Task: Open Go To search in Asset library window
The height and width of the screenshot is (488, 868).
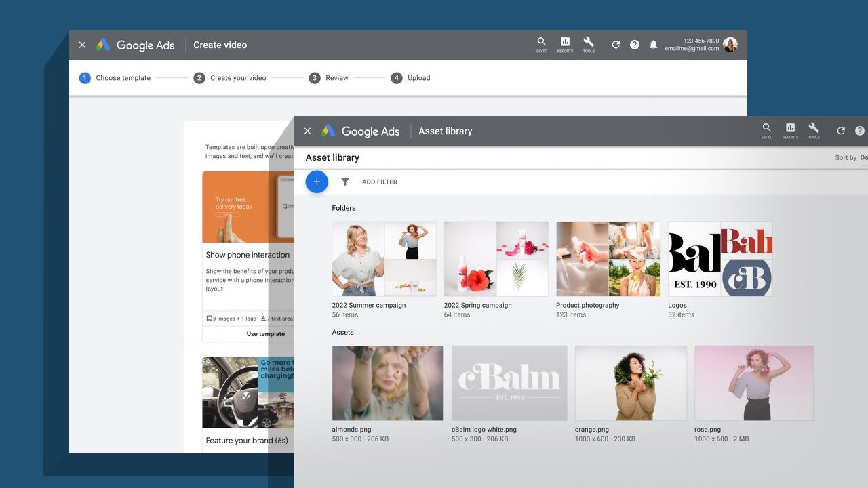Action: coord(767,131)
